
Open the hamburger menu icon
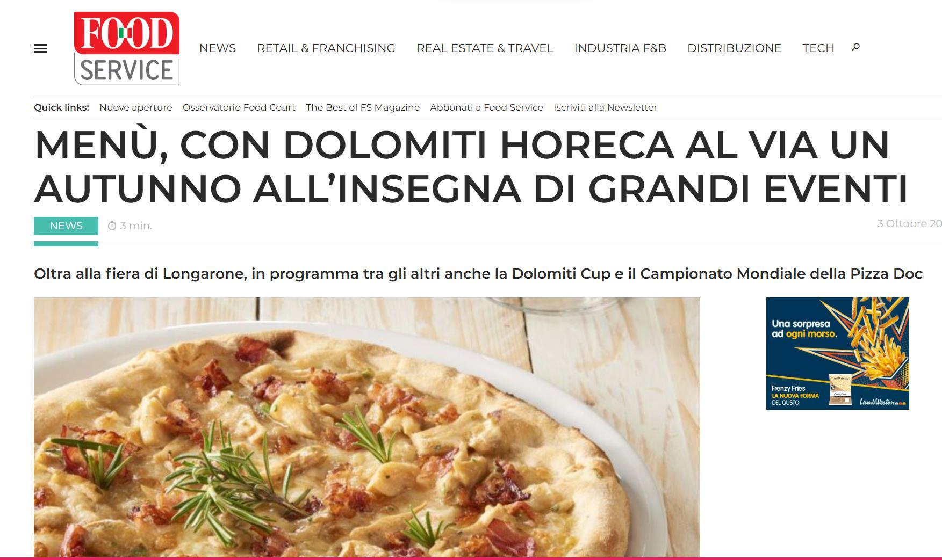click(40, 48)
